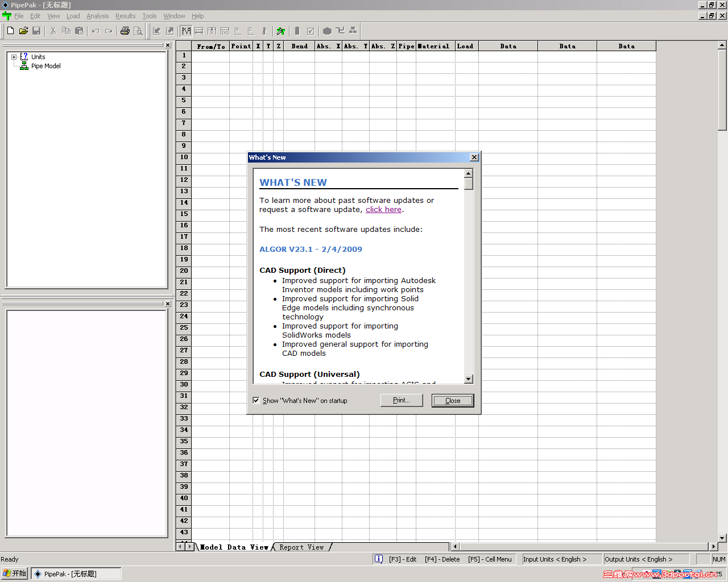This screenshot has height=582, width=728.
Task: Click the spreadsheet vertical scroll up arrow
Action: (x=722, y=44)
